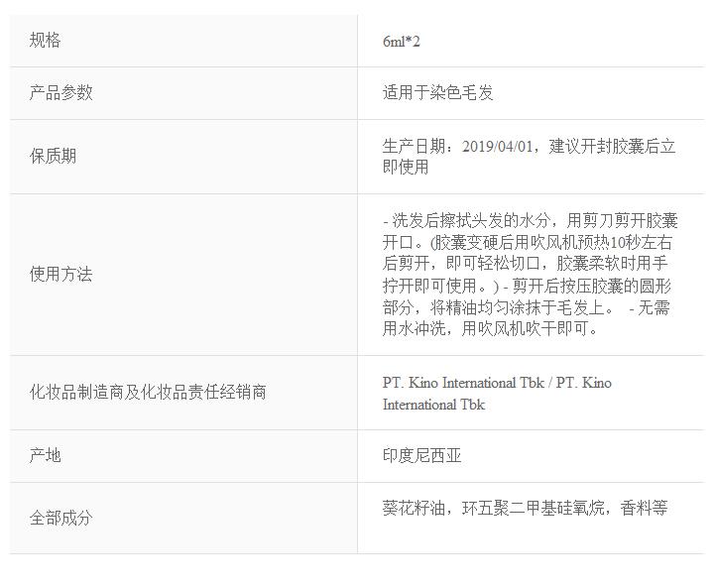Click the 产品参数 row label
The image size is (715, 588).
pyautogui.click(x=61, y=93)
